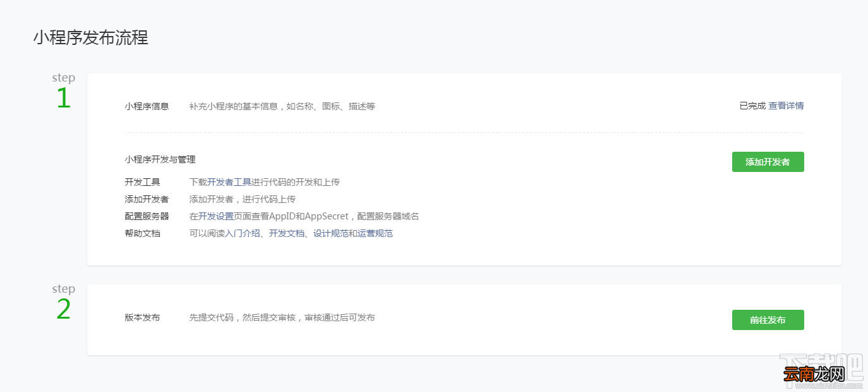Viewport: 868px width, 392px height.
Task: Select the text 添加开发者，进行代码上传
Action: coord(243,199)
